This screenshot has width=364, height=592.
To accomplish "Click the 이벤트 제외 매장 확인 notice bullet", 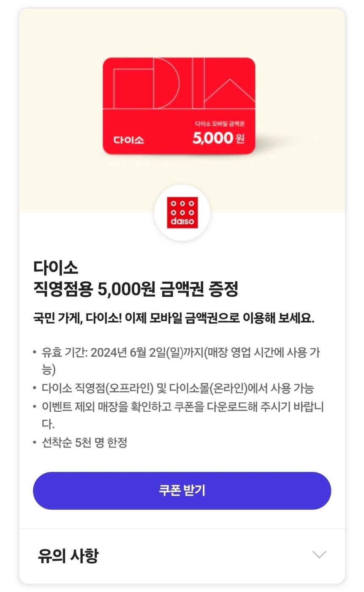I will (178, 415).
